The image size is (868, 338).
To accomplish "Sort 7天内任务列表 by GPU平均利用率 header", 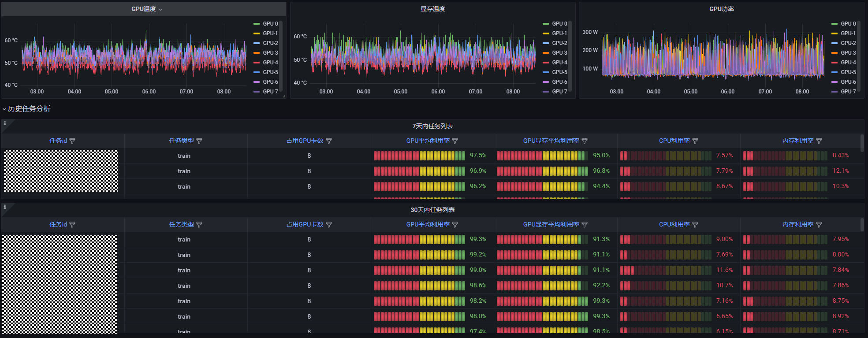I will pos(428,141).
